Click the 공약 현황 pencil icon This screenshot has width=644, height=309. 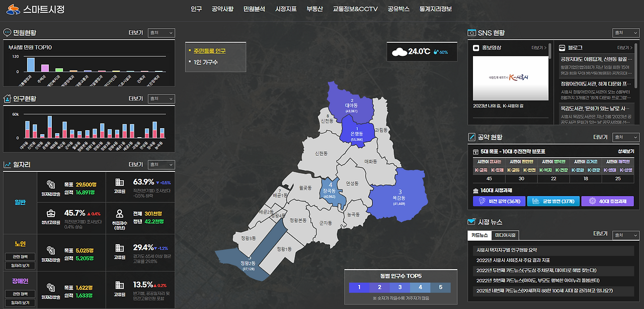click(x=471, y=137)
